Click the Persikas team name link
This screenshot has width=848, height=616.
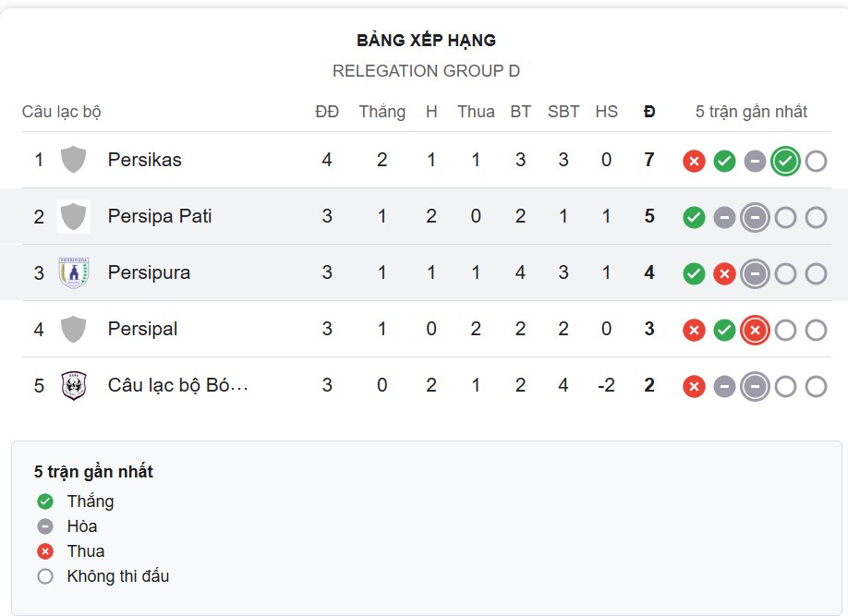pyautogui.click(x=147, y=160)
